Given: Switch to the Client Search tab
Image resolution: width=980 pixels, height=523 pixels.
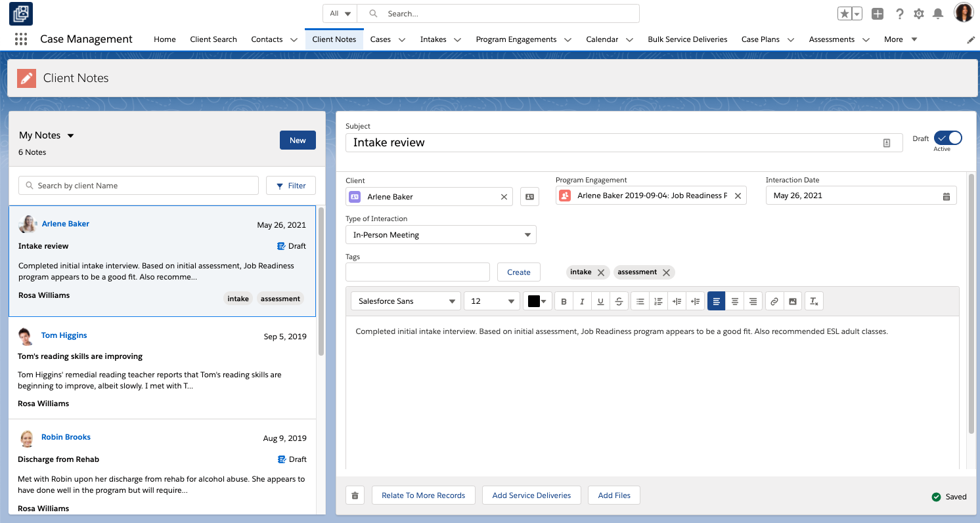Looking at the screenshot, I should pyautogui.click(x=213, y=39).
